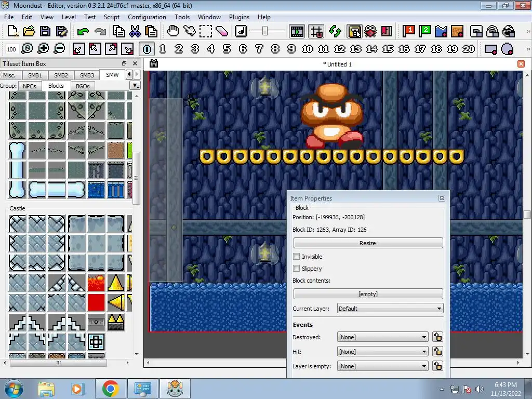Pick the lava block tile in Castle
Image resolution: width=532 pixels, height=399 pixels.
coord(96,283)
